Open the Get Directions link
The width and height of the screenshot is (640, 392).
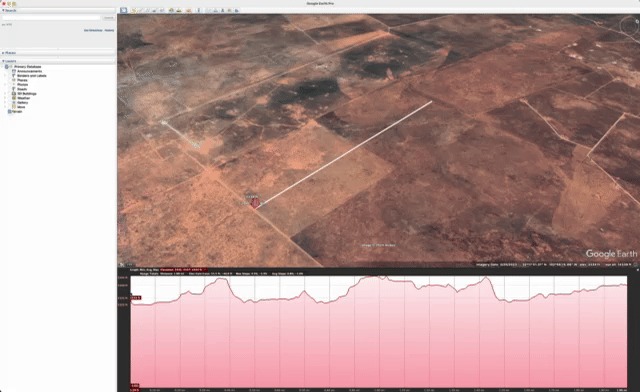click(93, 30)
